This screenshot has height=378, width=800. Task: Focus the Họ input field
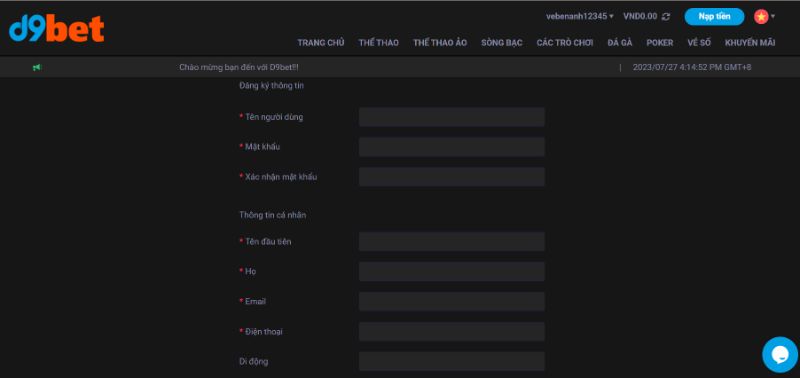(452, 271)
